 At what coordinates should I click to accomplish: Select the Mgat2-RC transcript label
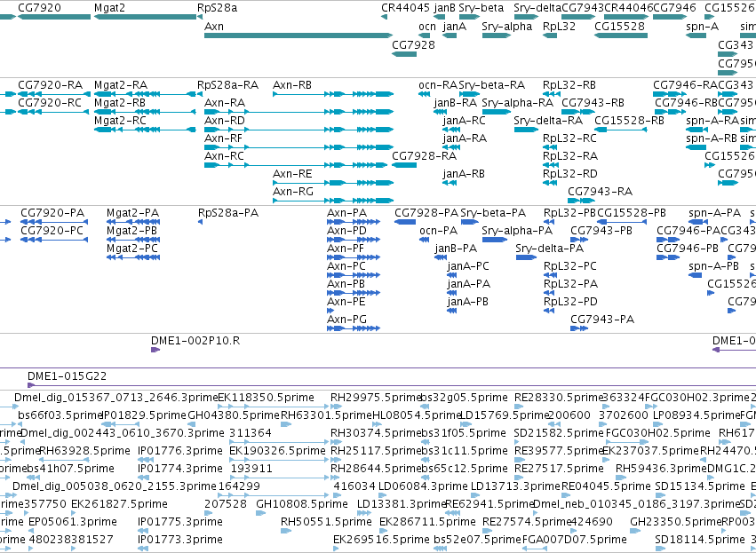120,121
